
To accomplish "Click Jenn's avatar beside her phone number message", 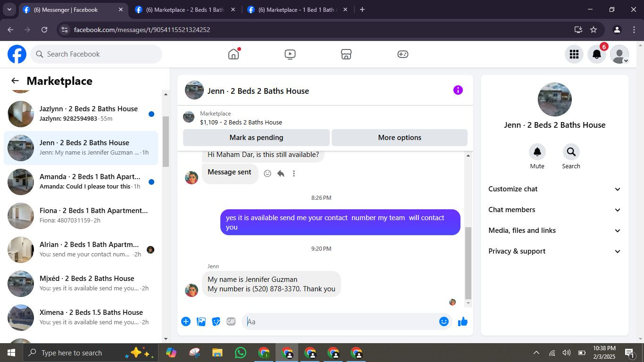I will pyautogui.click(x=192, y=290).
